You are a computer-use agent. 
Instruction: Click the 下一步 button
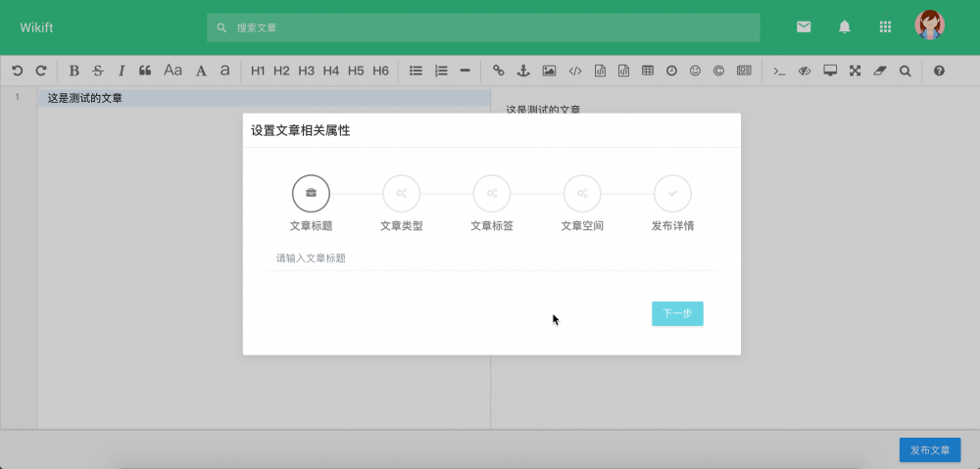tap(677, 313)
